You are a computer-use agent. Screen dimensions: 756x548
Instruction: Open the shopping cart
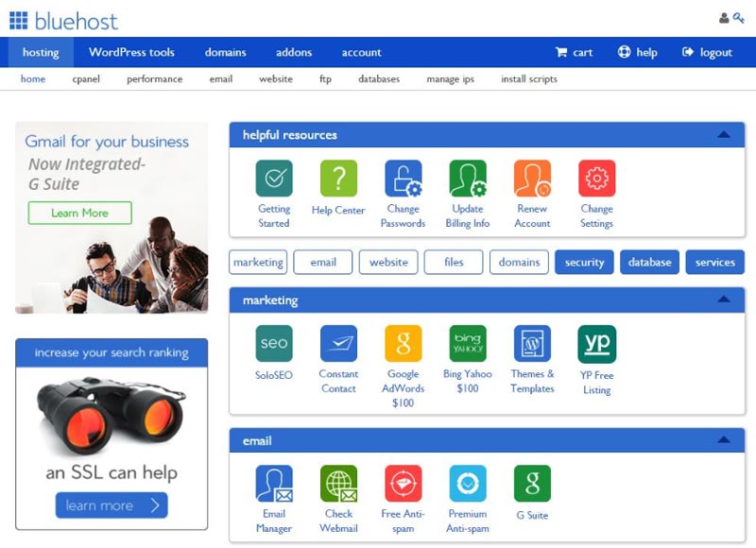pyautogui.click(x=574, y=52)
